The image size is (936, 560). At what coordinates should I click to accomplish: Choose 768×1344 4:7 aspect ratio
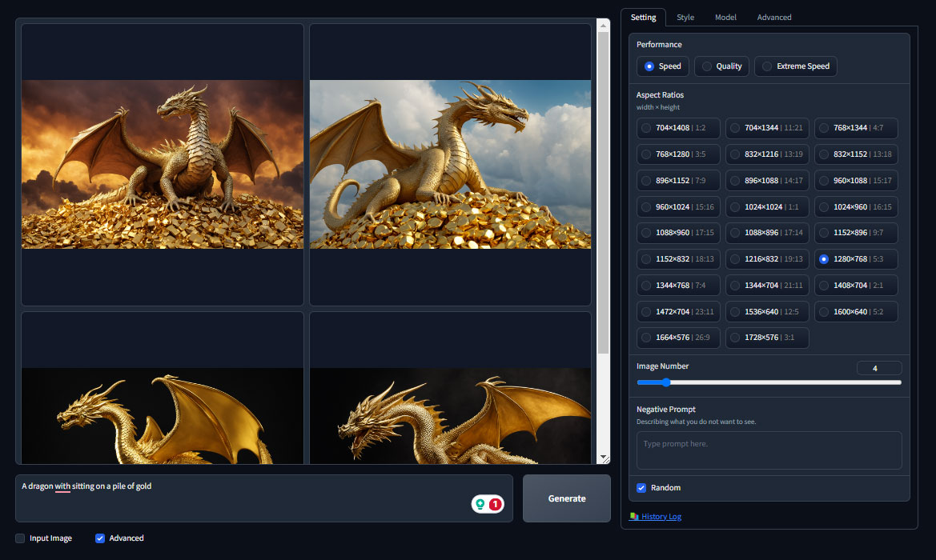(856, 128)
